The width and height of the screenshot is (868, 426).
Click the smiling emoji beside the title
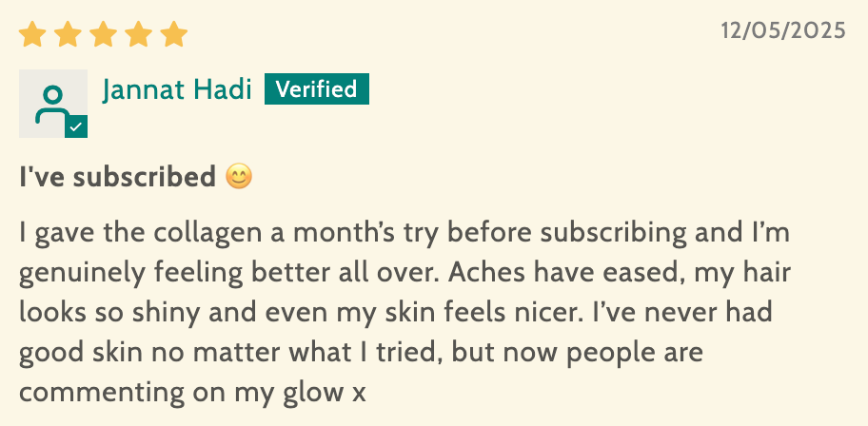pyautogui.click(x=239, y=177)
